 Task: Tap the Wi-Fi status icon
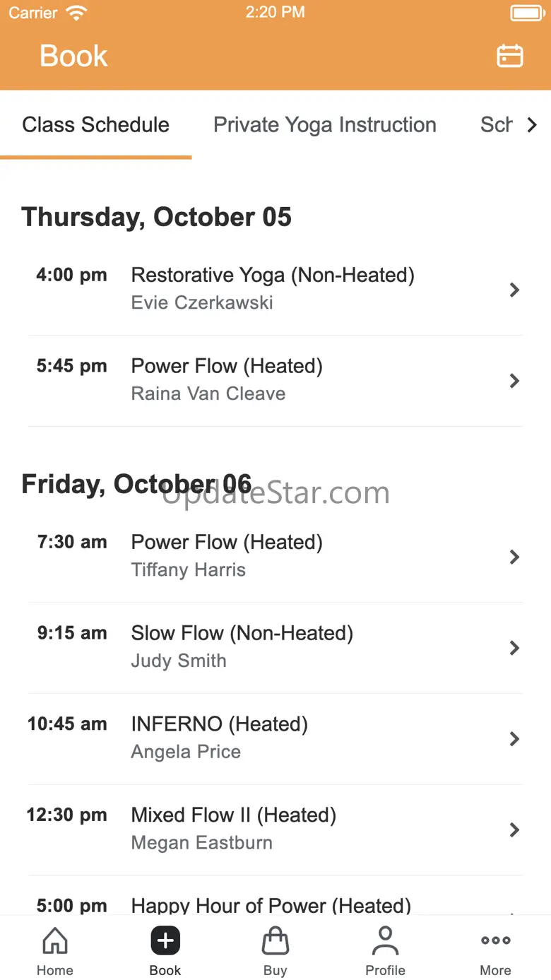point(76,13)
